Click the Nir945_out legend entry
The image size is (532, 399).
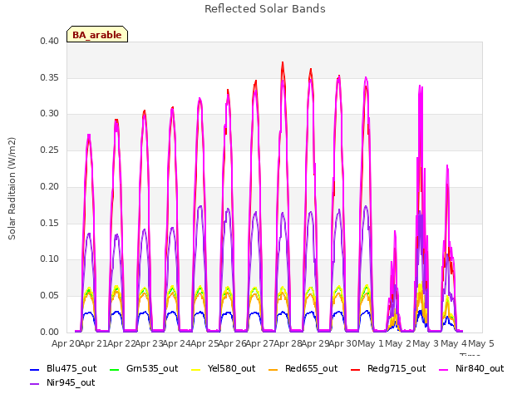pyautogui.click(x=62, y=383)
